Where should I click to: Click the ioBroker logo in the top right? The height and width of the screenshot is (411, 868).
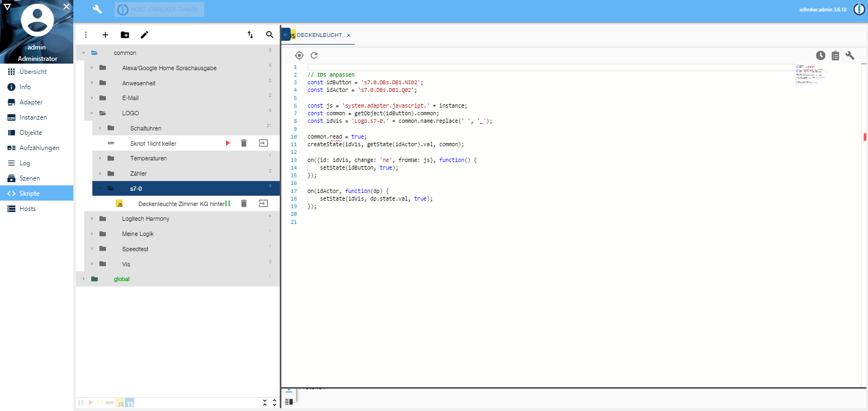click(x=859, y=9)
